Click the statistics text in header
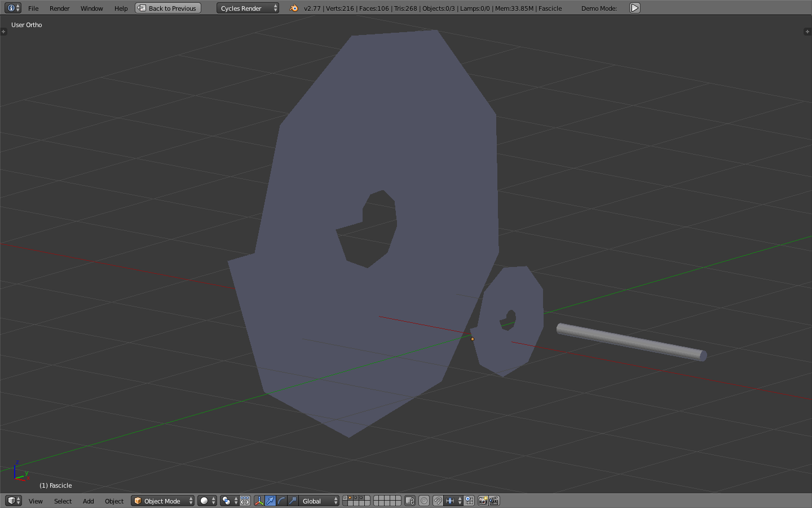The height and width of the screenshot is (508, 812). (433, 8)
